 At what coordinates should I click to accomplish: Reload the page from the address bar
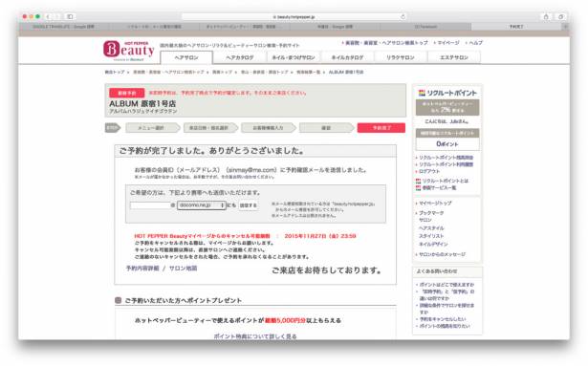tap(403, 16)
